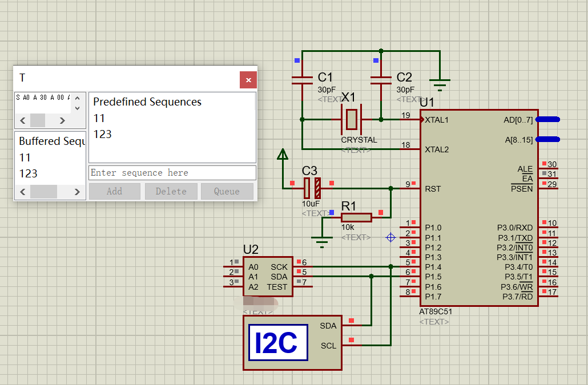
Task: Click the U1 reference label
Action: click(x=427, y=102)
